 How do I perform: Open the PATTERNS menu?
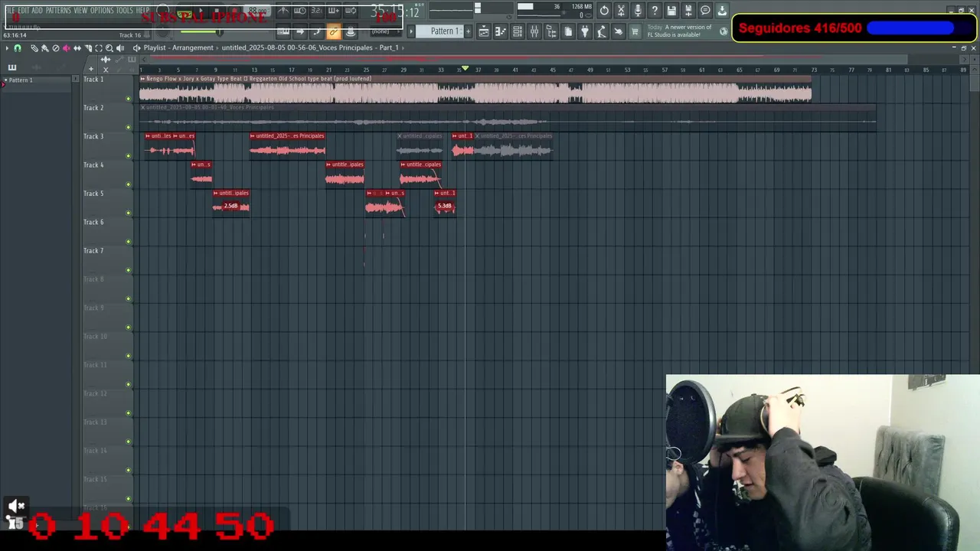click(x=58, y=10)
